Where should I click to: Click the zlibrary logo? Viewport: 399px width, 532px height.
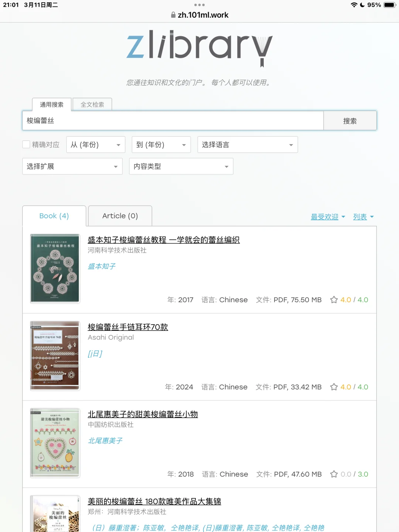[x=199, y=48]
